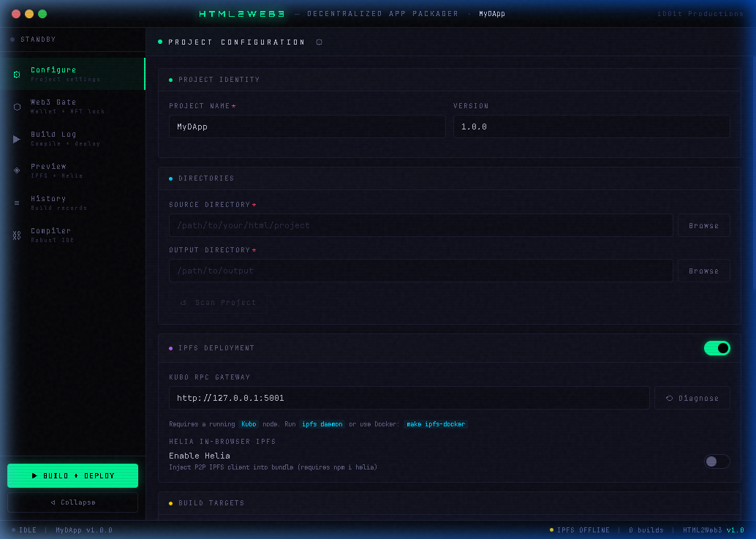Click the '0 builds' status bar entry
The height and width of the screenshot is (539, 756).
646,529
